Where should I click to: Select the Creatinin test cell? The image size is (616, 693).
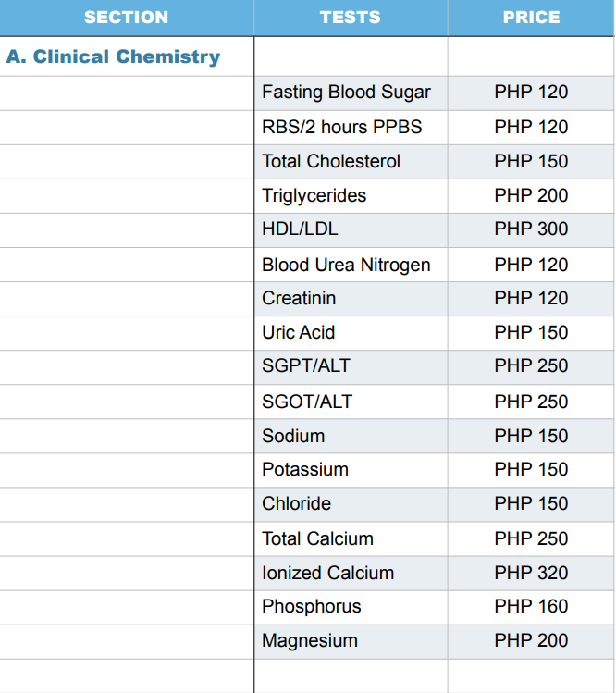click(299, 298)
